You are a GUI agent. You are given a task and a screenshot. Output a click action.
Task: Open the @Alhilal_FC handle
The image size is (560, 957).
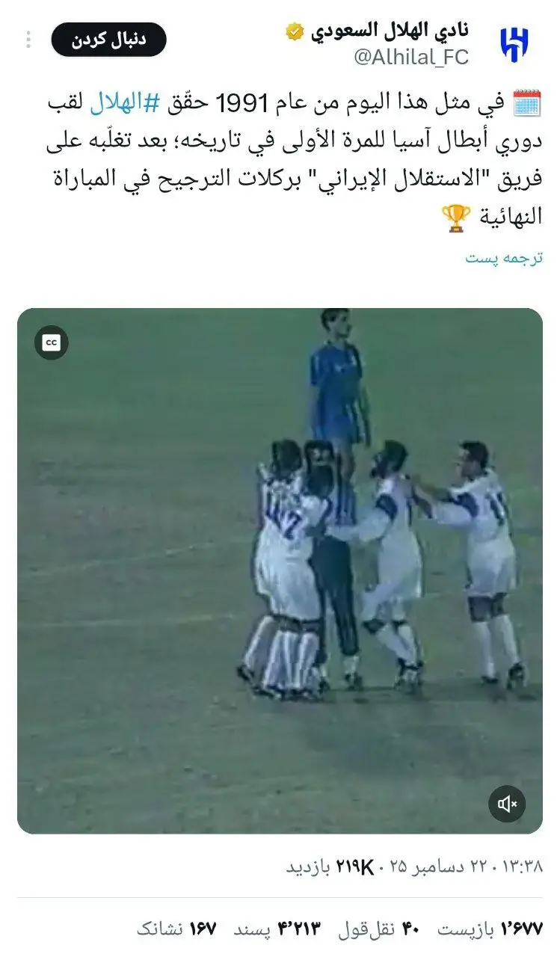pyautogui.click(x=411, y=58)
